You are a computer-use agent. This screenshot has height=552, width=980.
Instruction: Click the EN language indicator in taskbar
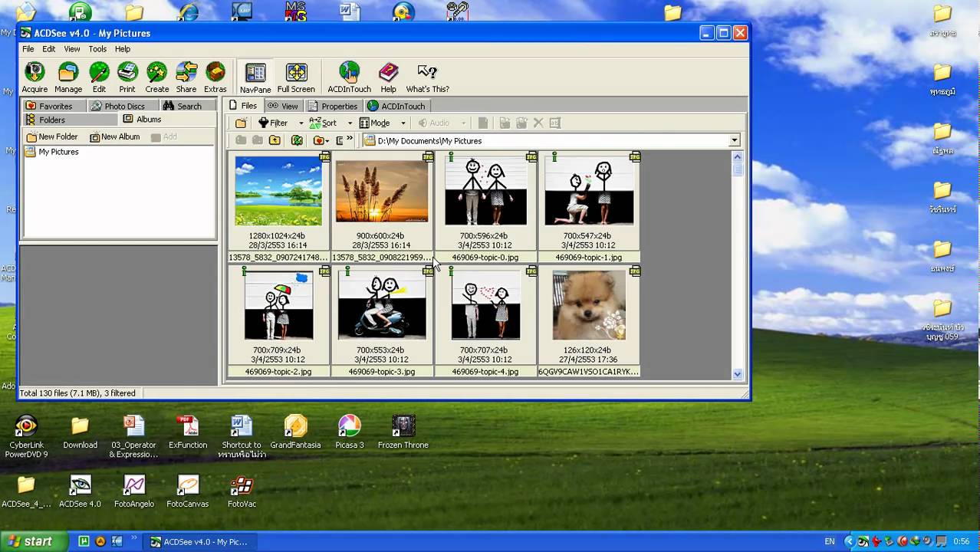click(830, 541)
